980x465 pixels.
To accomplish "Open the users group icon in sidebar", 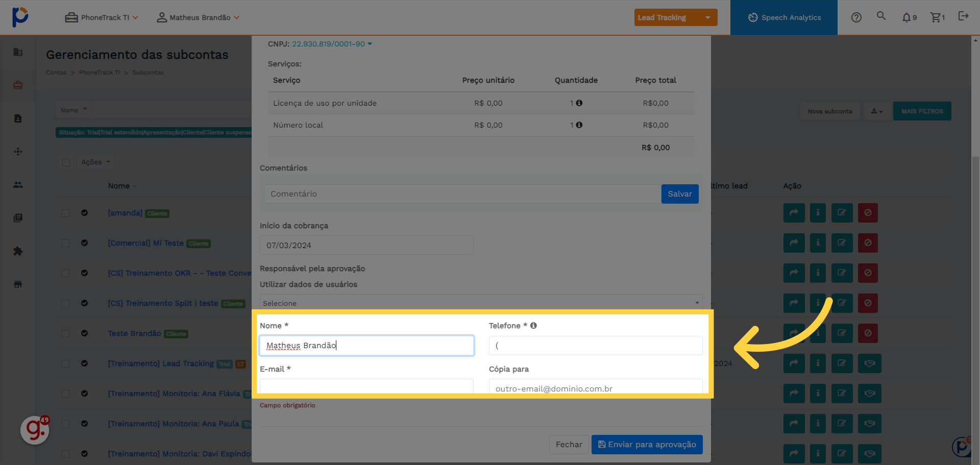I will click(x=18, y=185).
